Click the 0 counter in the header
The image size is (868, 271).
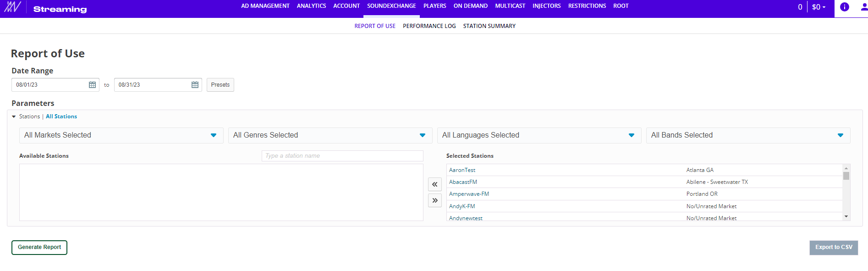800,7
